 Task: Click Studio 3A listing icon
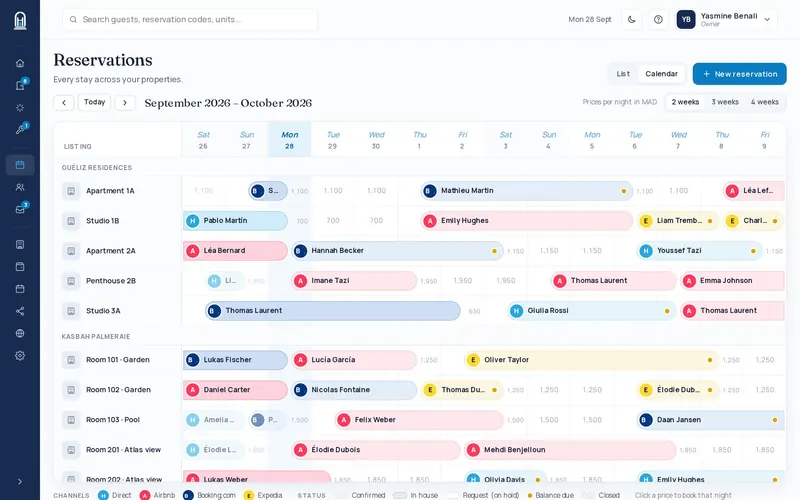click(x=71, y=311)
